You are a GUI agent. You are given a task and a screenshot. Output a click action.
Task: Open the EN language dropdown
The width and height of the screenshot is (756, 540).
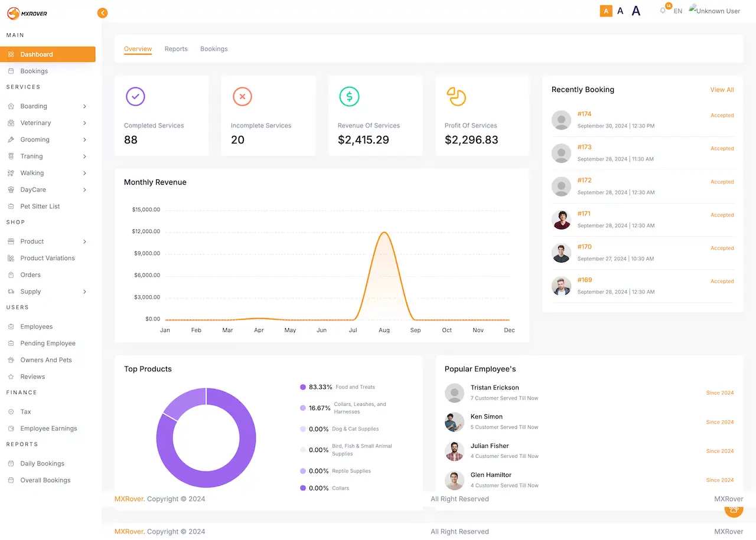coord(678,11)
